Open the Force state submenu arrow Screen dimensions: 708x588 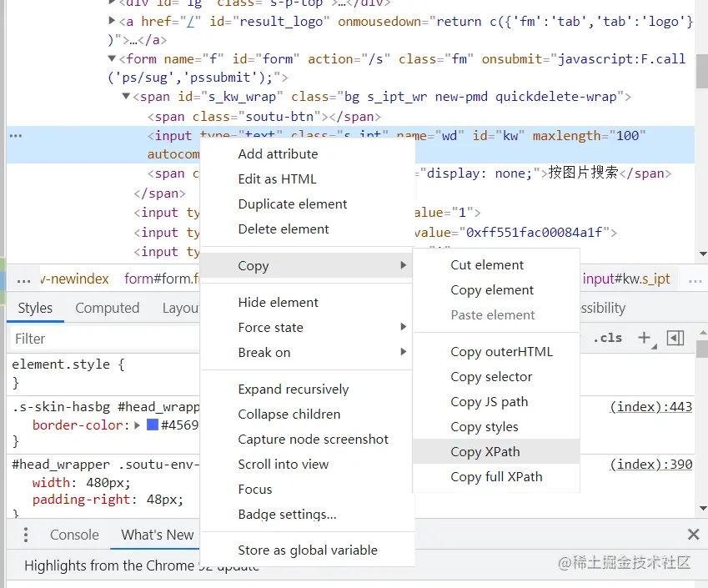(x=404, y=326)
